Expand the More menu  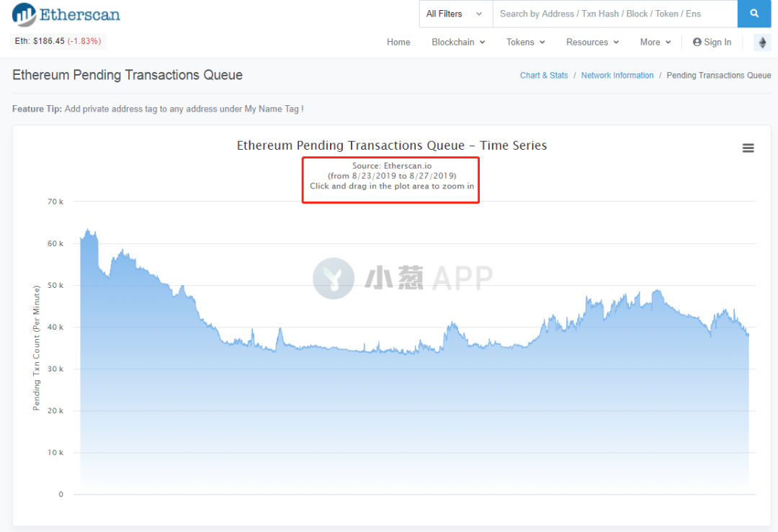pyautogui.click(x=655, y=42)
